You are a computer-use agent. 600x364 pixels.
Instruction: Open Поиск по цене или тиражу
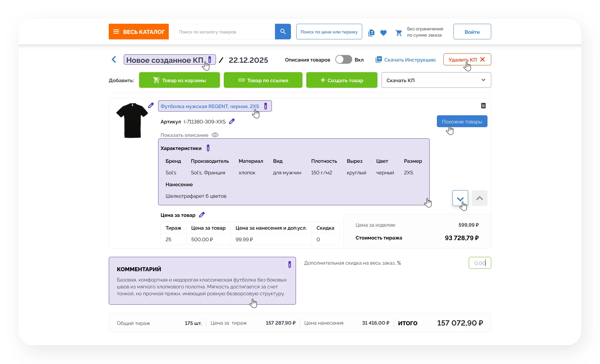point(329,32)
